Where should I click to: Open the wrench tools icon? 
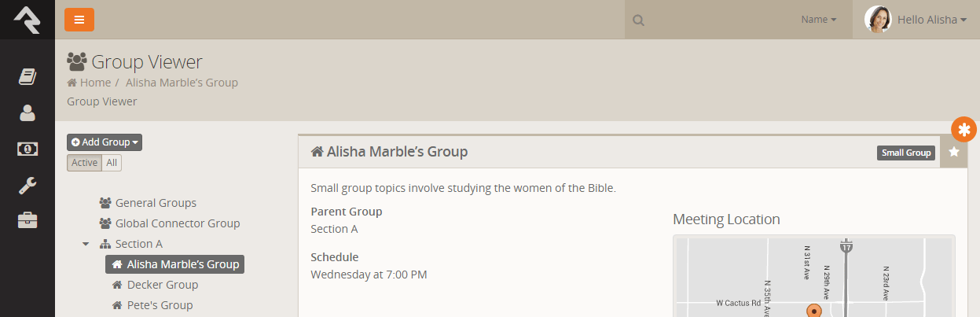pos(28,185)
